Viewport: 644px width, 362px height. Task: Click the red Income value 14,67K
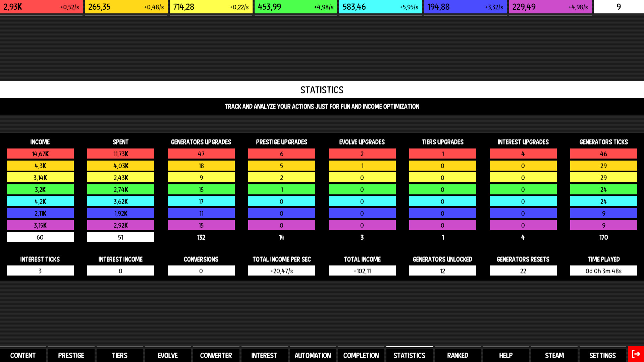[40, 154]
